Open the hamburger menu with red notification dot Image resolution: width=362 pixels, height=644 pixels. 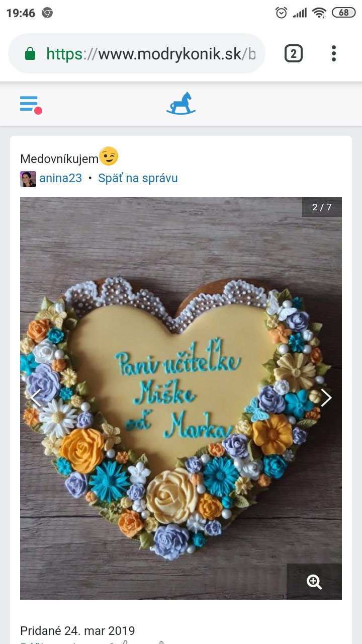click(30, 104)
